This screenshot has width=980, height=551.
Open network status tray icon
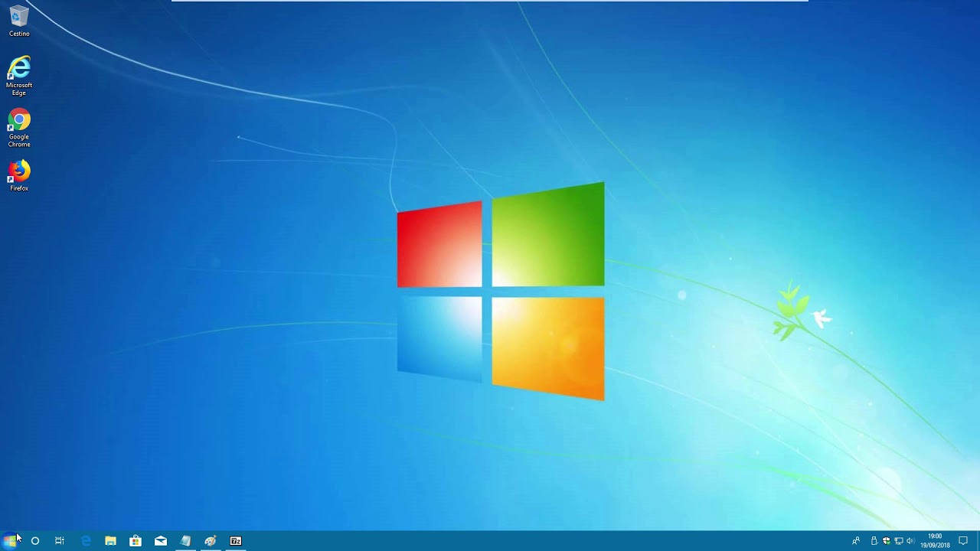pos(899,541)
